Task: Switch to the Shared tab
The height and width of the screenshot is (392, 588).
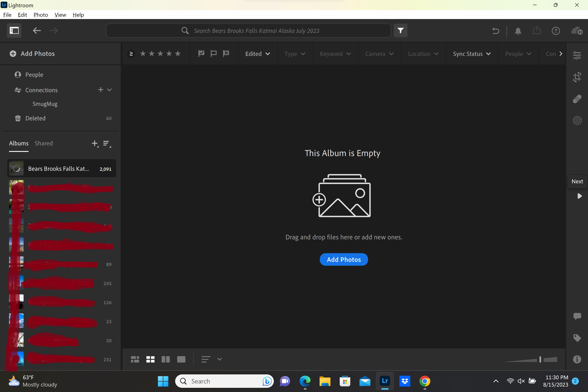Action: point(44,143)
